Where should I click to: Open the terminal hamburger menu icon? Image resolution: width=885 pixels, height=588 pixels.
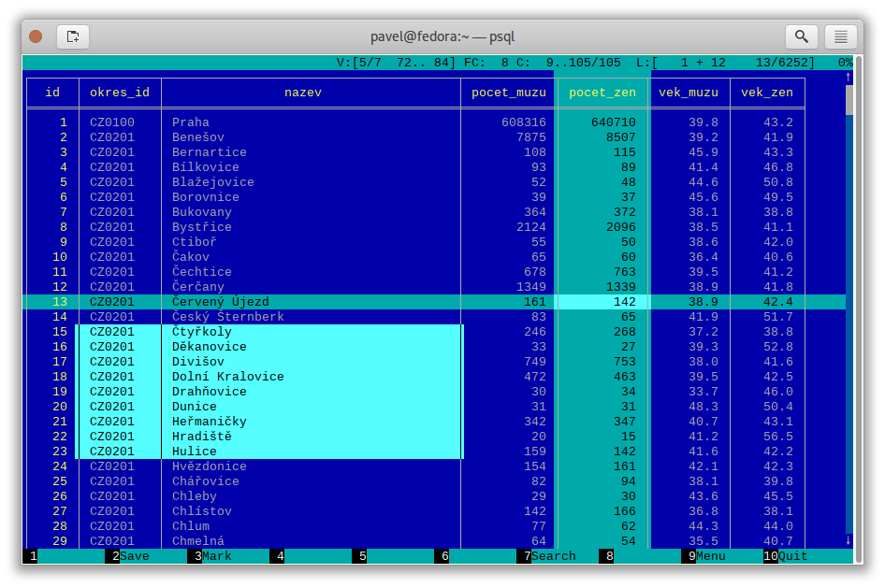[840, 36]
